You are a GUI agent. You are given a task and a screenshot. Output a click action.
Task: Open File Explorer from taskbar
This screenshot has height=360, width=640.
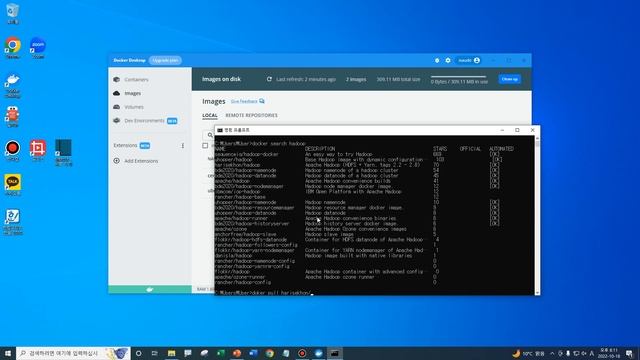pyautogui.click(x=171, y=353)
